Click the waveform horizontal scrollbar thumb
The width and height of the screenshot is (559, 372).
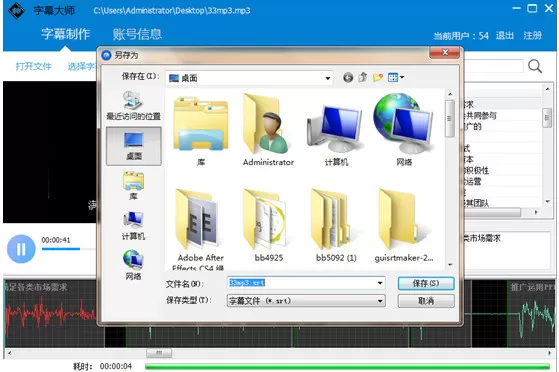point(159,353)
